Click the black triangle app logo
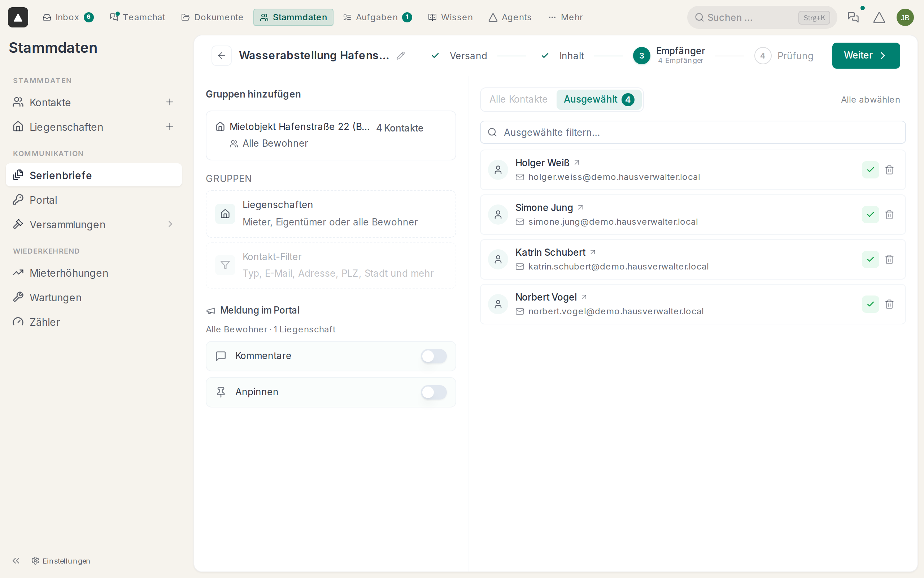 18,17
